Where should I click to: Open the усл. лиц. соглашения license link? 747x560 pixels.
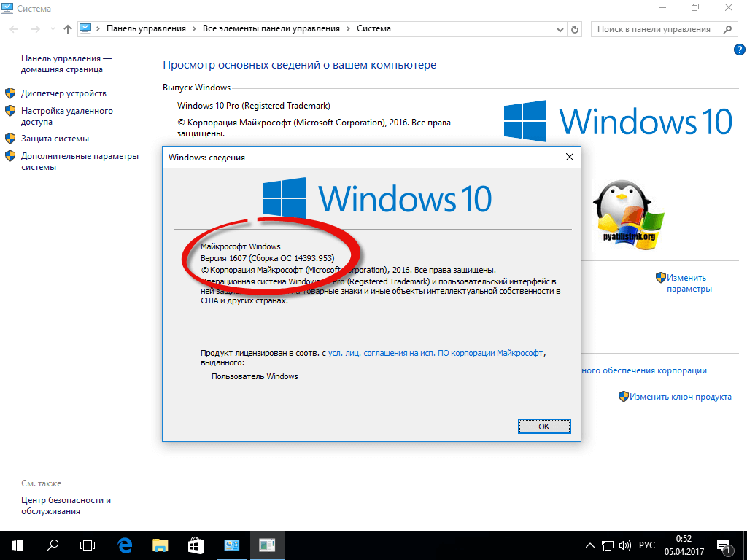436,354
